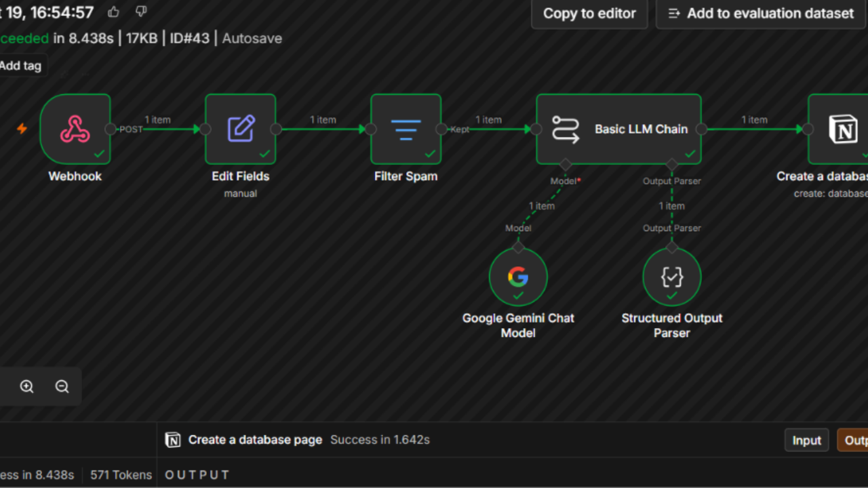Click the zoom out magnifier icon
The height and width of the screenshot is (488, 868).
62,386
